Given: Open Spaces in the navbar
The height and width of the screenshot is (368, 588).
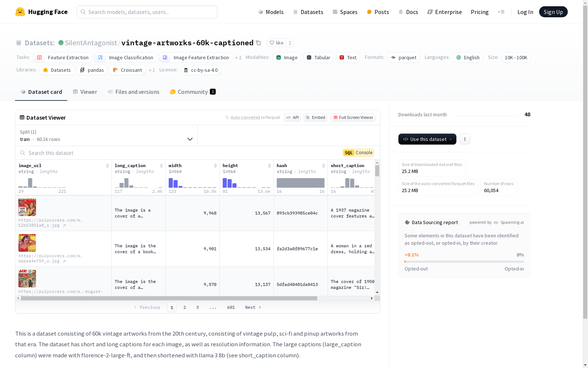Looking at the screenshot, I should click(345, 12).
